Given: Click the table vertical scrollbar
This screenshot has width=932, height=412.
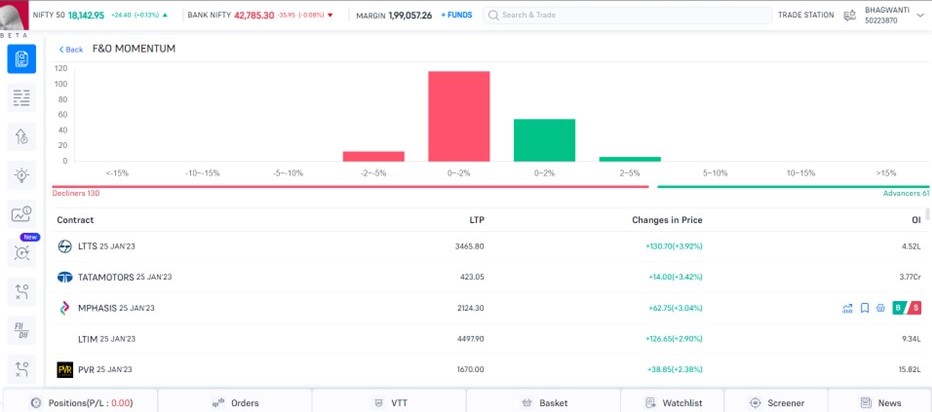Looking at the screenshot, I should pyautogui.click(x=928, y=215).
